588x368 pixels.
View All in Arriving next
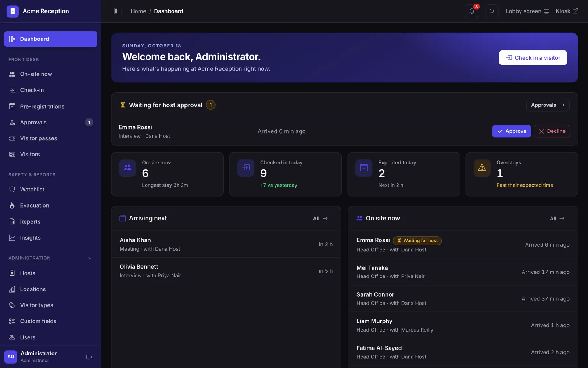[x=320, y=219]
